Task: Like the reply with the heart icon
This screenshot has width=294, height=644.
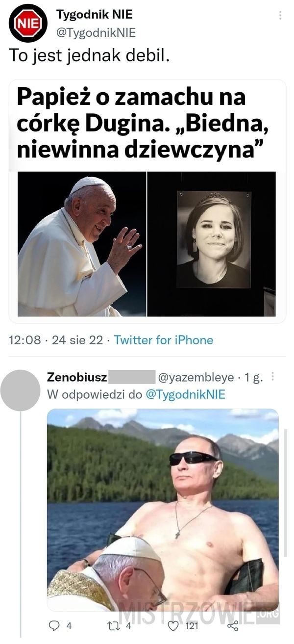Action: coord(172,625)
